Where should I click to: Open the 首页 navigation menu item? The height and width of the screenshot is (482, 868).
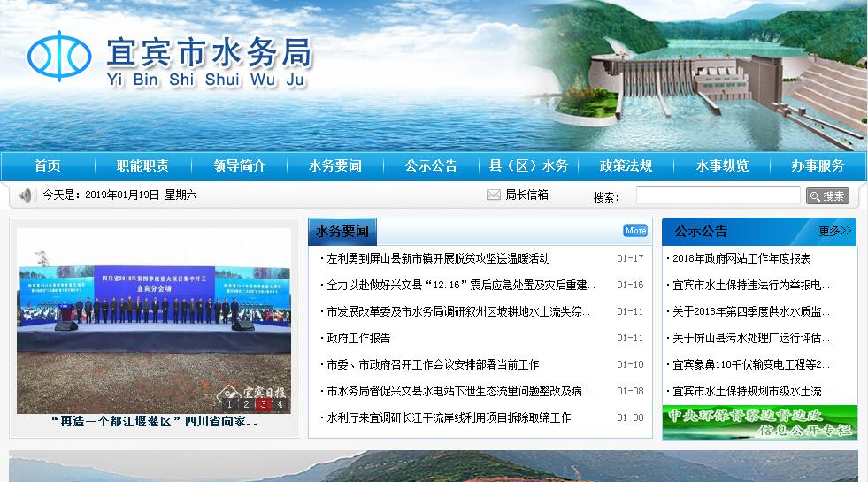[48, 165]
